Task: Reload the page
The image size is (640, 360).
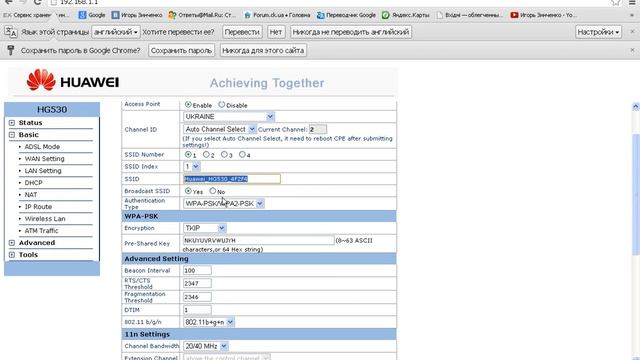Action: [38, 2]
